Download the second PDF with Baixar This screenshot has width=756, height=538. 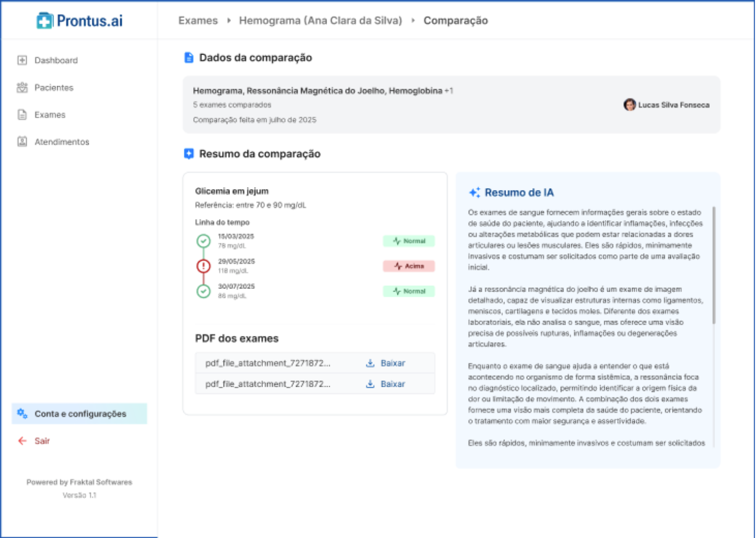click(x=393, y=384)
